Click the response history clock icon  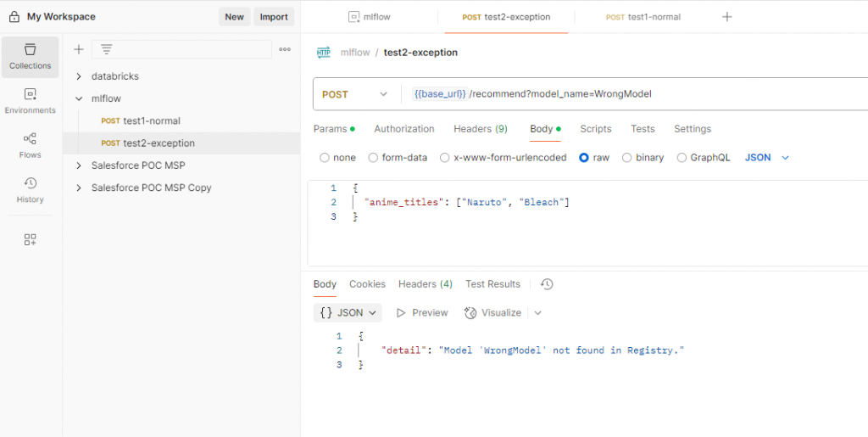pos(547,284)
